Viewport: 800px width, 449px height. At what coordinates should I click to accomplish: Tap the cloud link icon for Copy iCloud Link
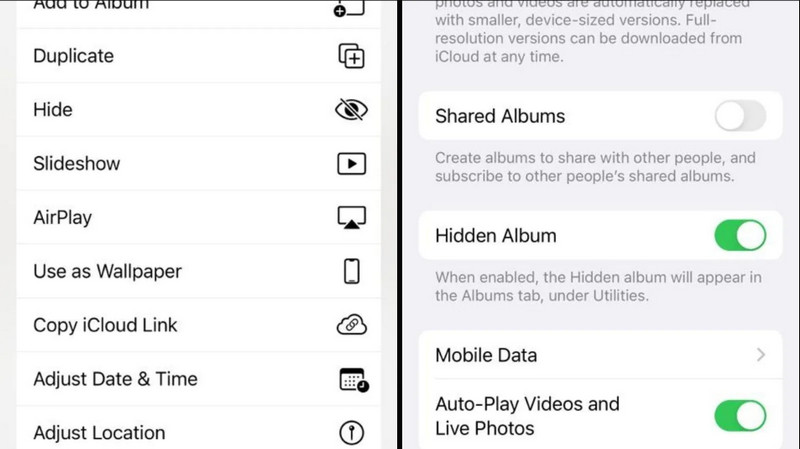point(352,325)
